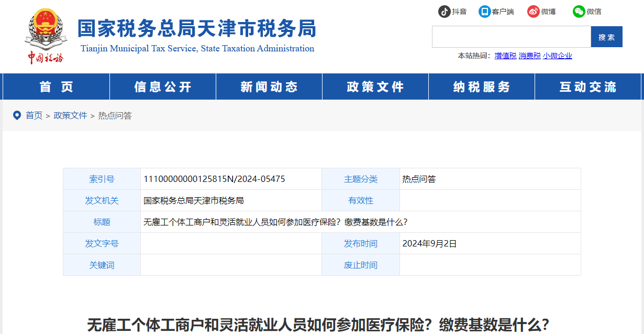Click 政策文件 in the breadcrumb
This screenshot has height=334, width=644.
tap(70, 115)
